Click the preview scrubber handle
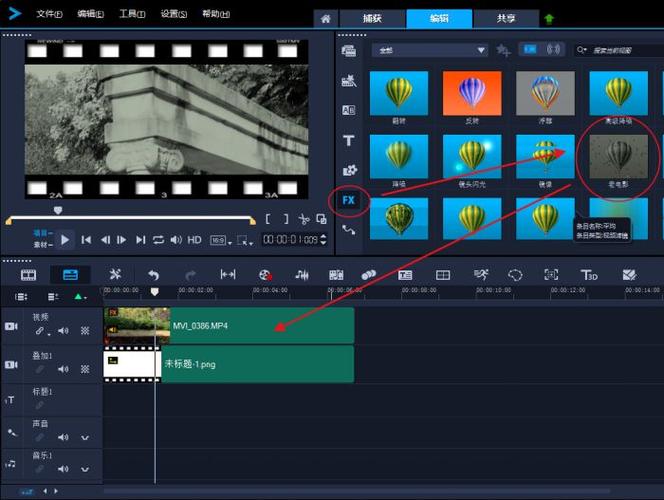Viewport: 664px width, 500px height. (58, 210)
